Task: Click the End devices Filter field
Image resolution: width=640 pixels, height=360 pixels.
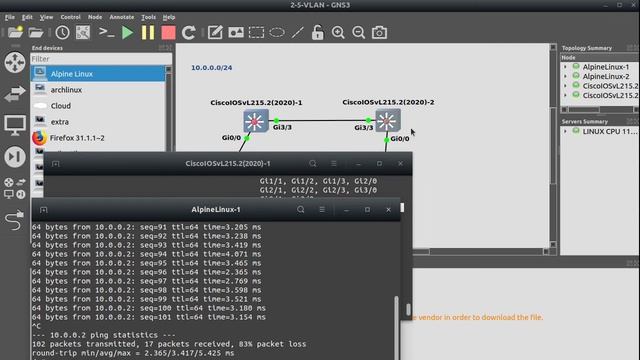Action: click(x=101, y=59)
